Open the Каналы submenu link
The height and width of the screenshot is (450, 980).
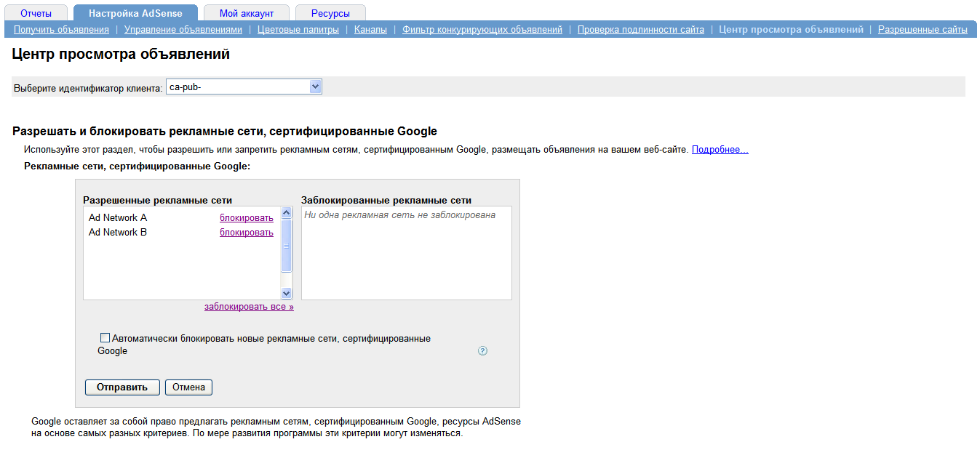(x=370, y=30)
